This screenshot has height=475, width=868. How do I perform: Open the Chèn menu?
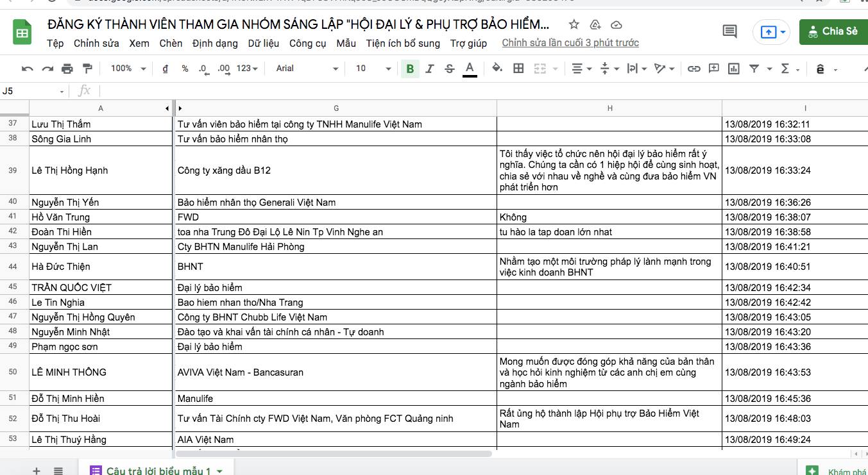point(171,44)
